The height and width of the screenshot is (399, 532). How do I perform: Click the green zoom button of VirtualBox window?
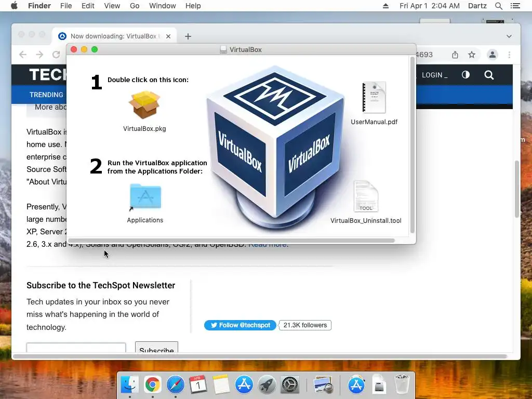point(95,49)
